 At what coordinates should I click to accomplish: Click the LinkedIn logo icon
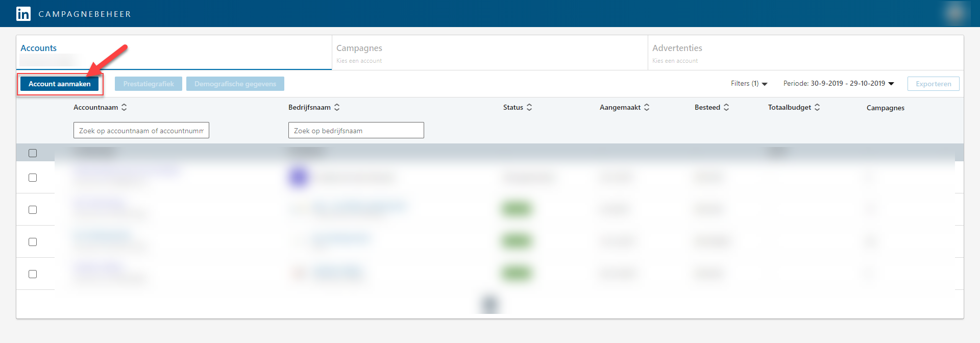(x=23, y=14)
